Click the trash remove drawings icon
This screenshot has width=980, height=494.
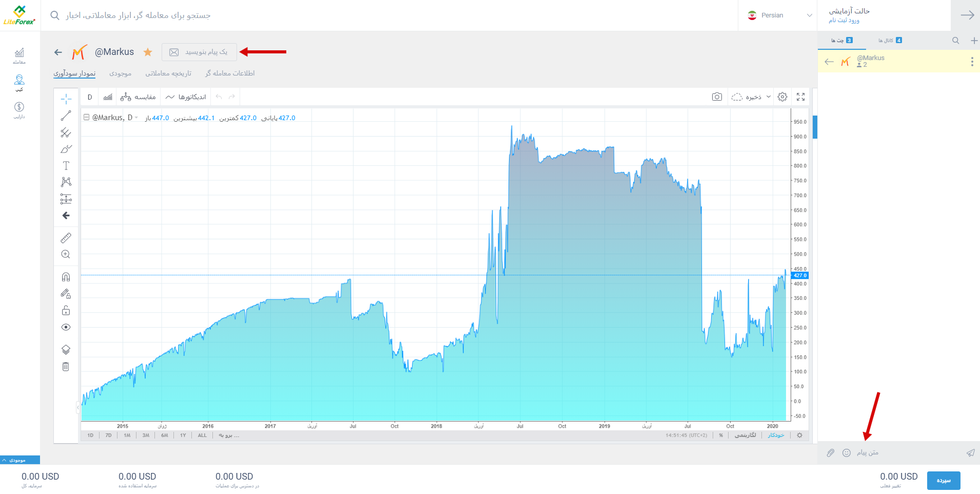click(x=66, y=367)
